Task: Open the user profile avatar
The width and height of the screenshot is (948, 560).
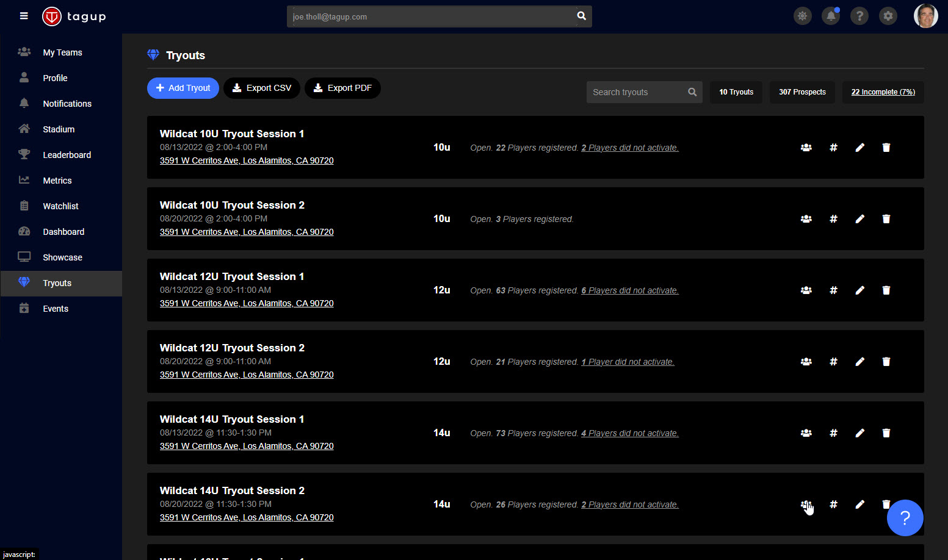Action: (925, 16)
